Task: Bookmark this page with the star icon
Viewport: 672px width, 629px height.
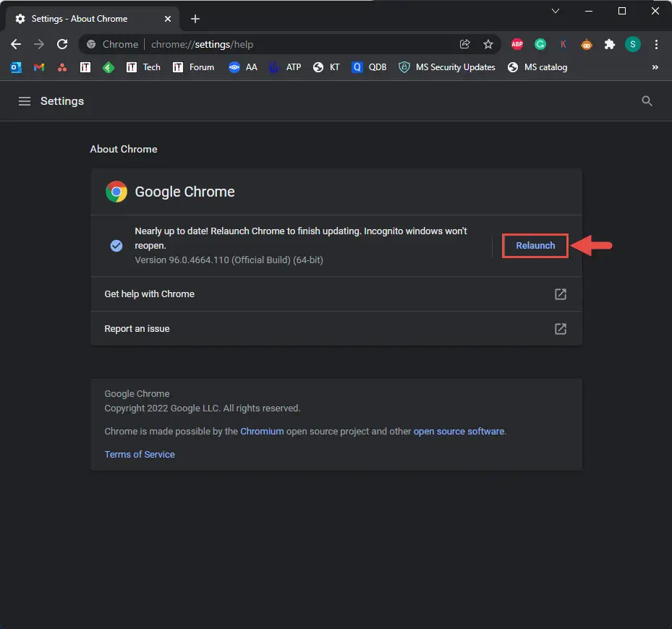Action: coord(488,44)
